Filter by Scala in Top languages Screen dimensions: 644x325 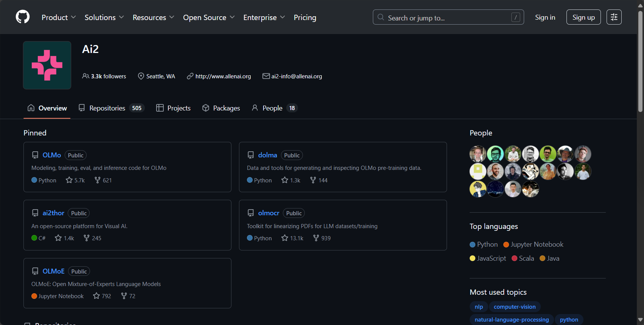523,258
